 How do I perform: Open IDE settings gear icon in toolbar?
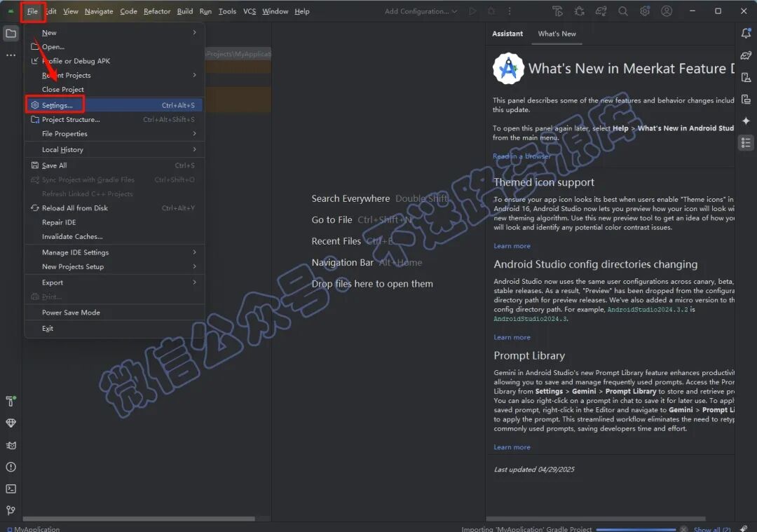645,11
